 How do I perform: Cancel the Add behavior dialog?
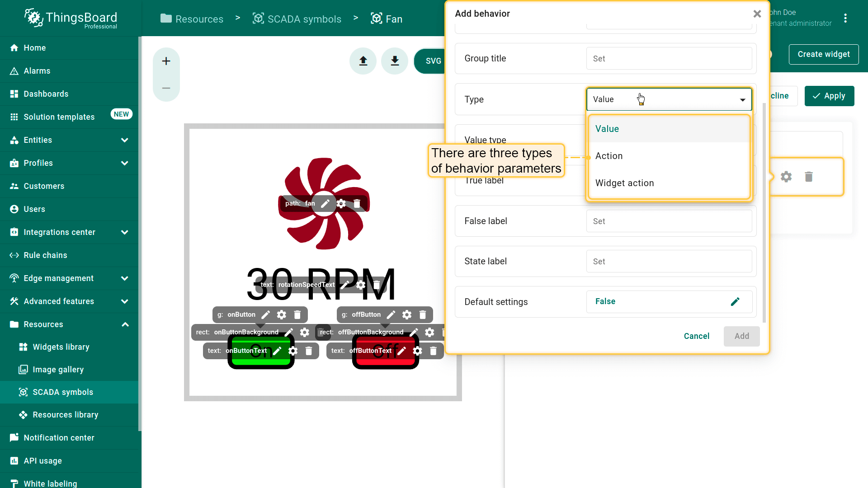click(696, 336)
